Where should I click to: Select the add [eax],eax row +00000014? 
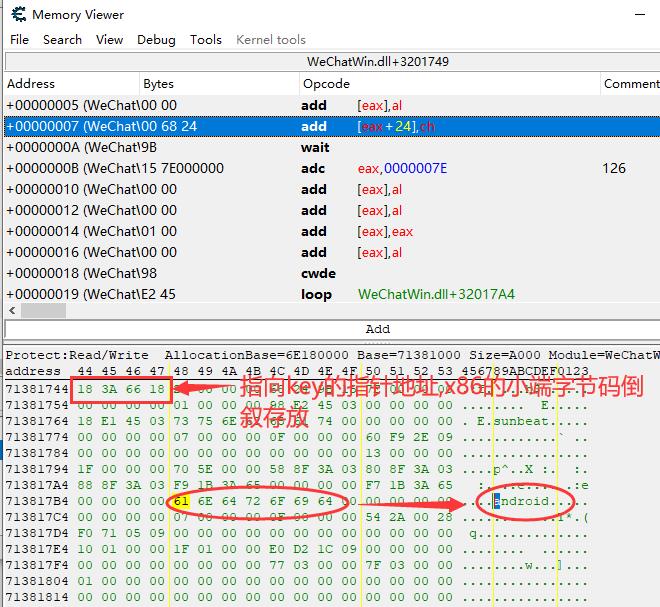click(333, 232)
